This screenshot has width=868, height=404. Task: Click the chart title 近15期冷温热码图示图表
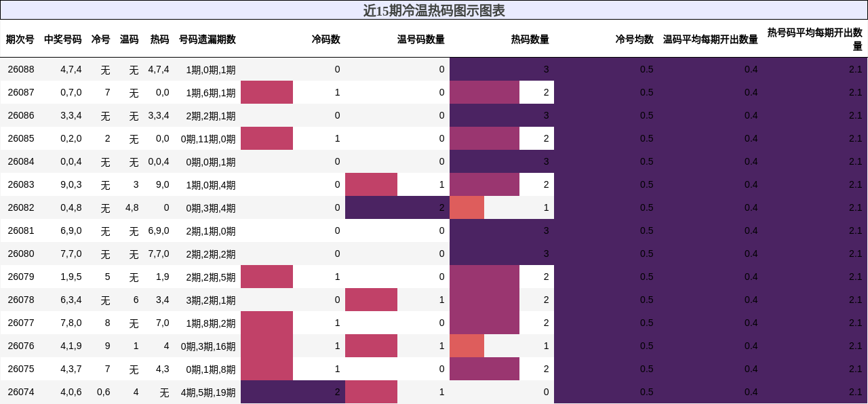click(x=434, y=10)
